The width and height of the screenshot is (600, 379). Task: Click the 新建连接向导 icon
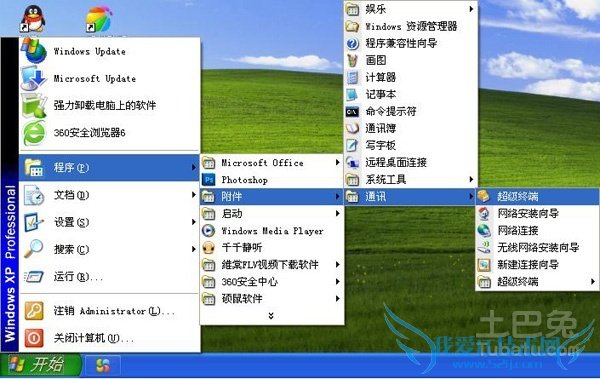click(484, 265)
